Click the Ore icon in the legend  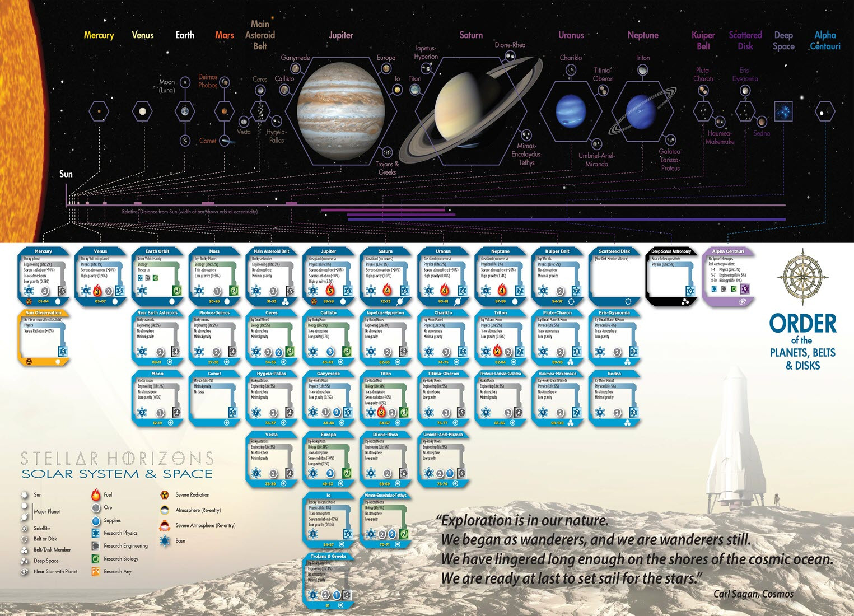pos(96,507)
